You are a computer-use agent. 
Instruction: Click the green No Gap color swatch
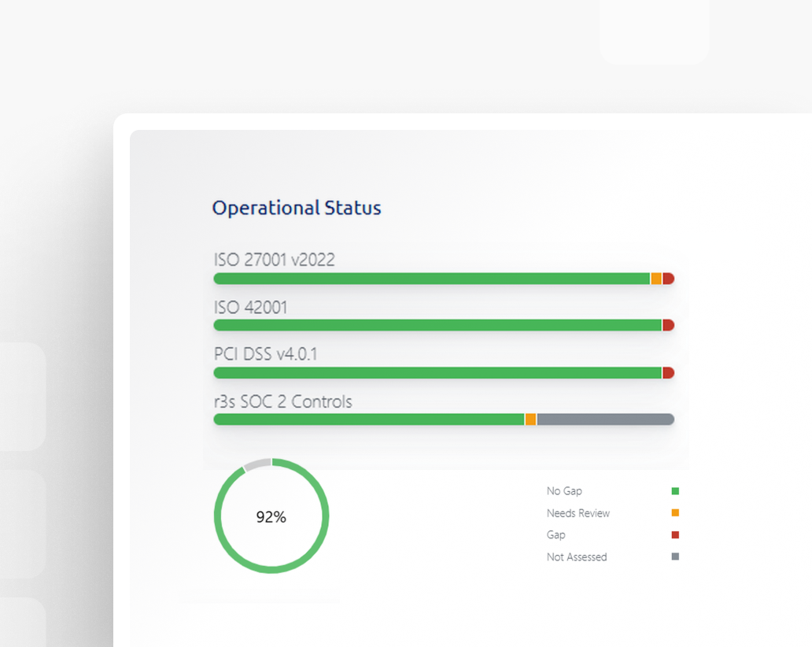pyautogui.click(x=675, y=491)
